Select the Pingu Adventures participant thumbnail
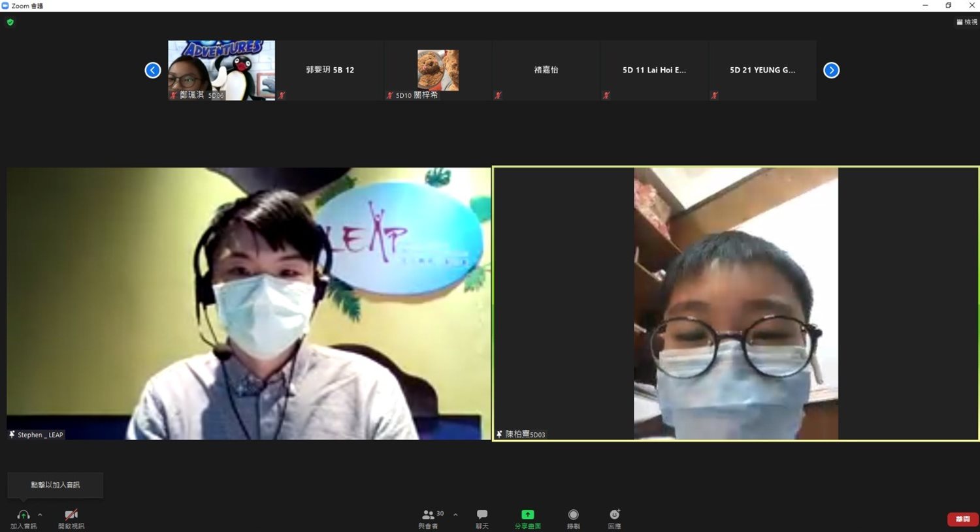Screen dimensions: 980x532 point(221,70)
